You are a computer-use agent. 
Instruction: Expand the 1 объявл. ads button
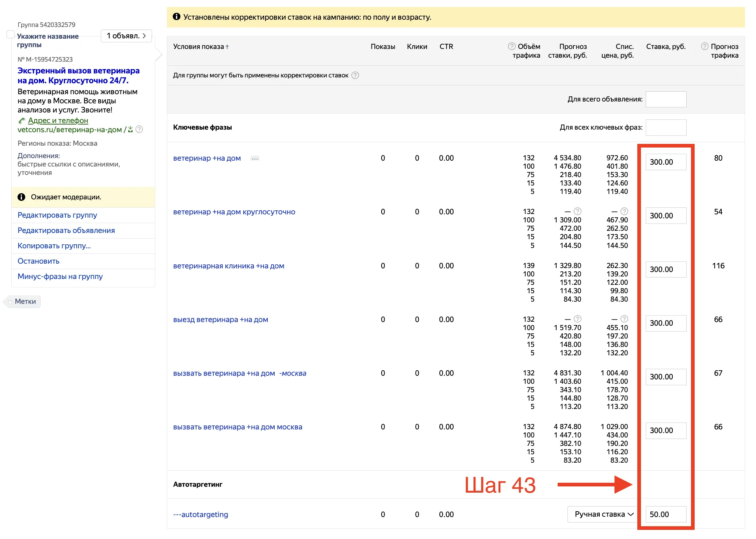point(126,36)
